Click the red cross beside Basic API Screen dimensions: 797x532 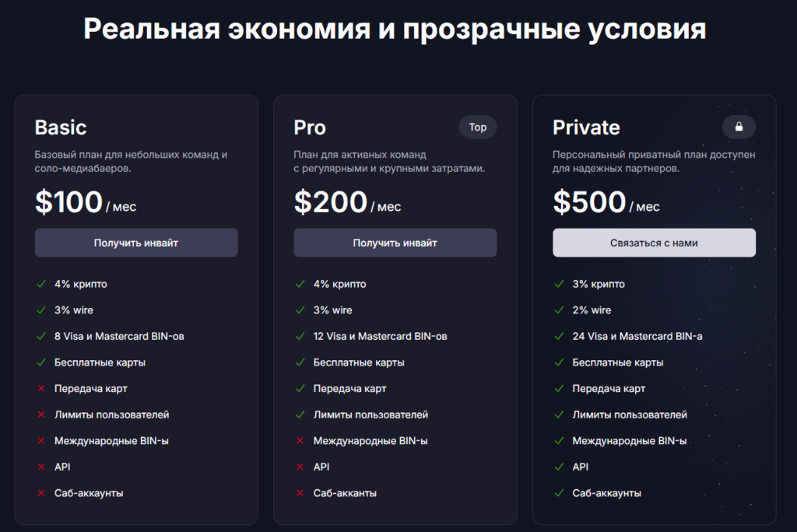(x=41, y=467)
